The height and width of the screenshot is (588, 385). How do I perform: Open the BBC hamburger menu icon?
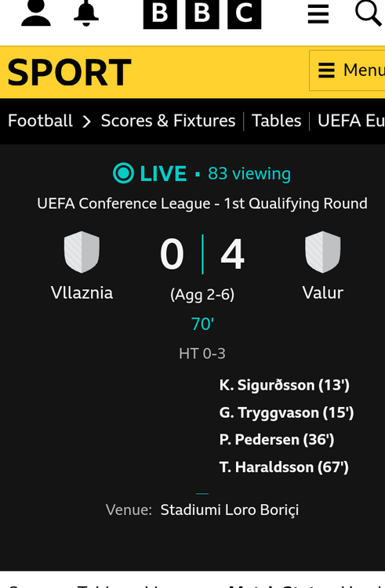coord(318,15)
